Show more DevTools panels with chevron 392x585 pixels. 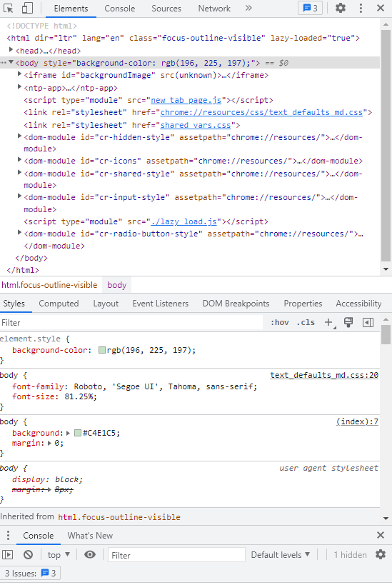point(248,8)
